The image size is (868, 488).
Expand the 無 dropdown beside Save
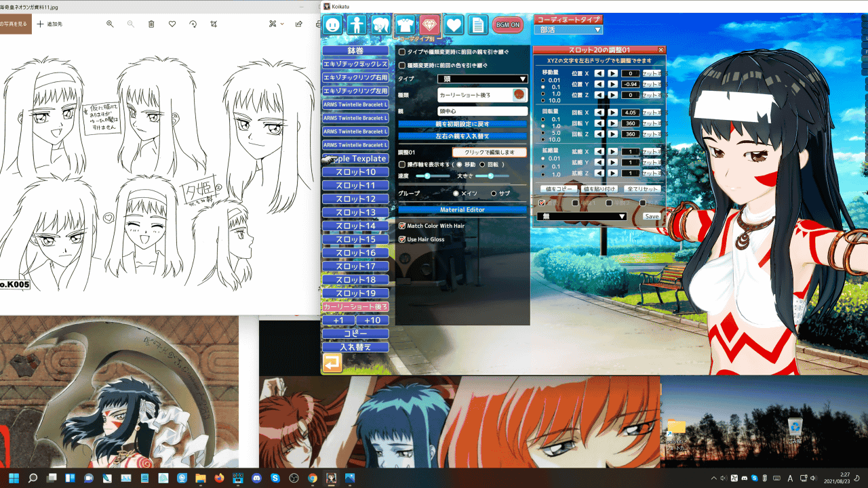pyautogui.click(x=582, y=217)
